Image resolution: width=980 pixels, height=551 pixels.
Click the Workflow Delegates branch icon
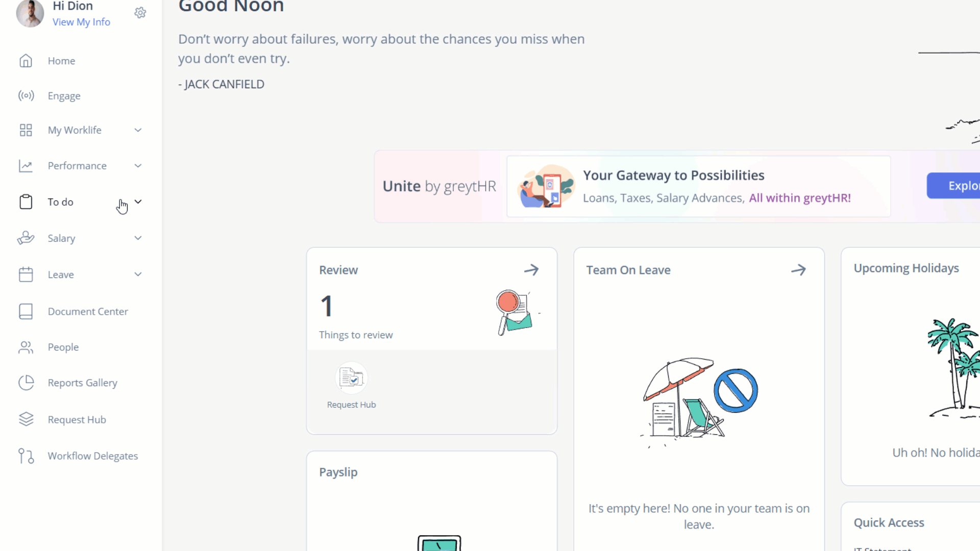coord(26,456)
